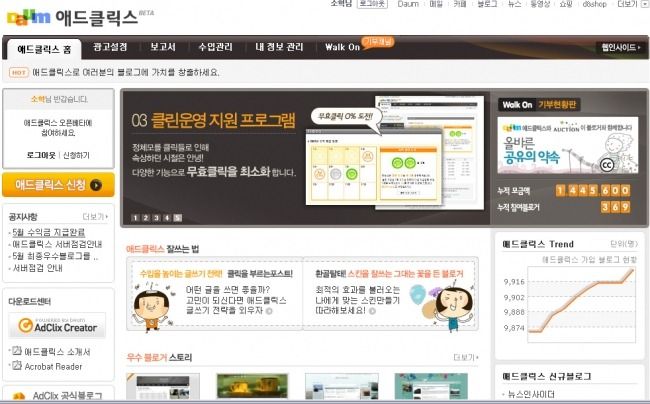Open third 우수 블로거 스토리 thumbnail
The width and height of the screenshot is (650, 404).
342,386
